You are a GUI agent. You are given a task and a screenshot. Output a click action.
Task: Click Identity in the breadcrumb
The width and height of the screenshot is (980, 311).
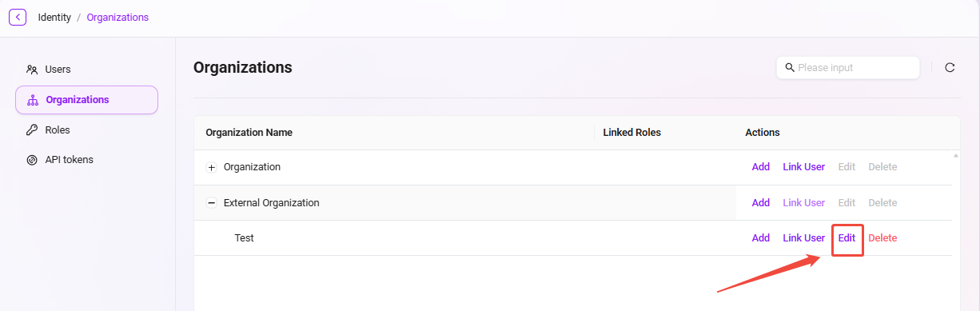tap(54, 18)
